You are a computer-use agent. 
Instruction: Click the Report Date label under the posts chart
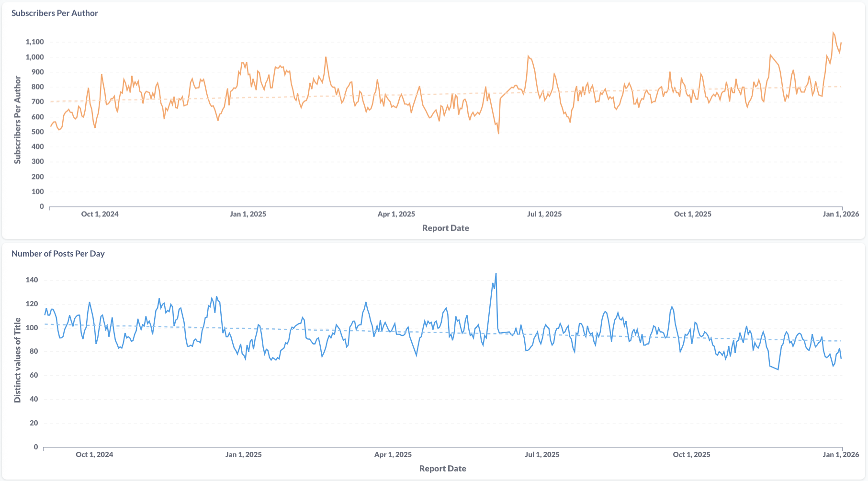pyautogui.click(x=442, y=469)
